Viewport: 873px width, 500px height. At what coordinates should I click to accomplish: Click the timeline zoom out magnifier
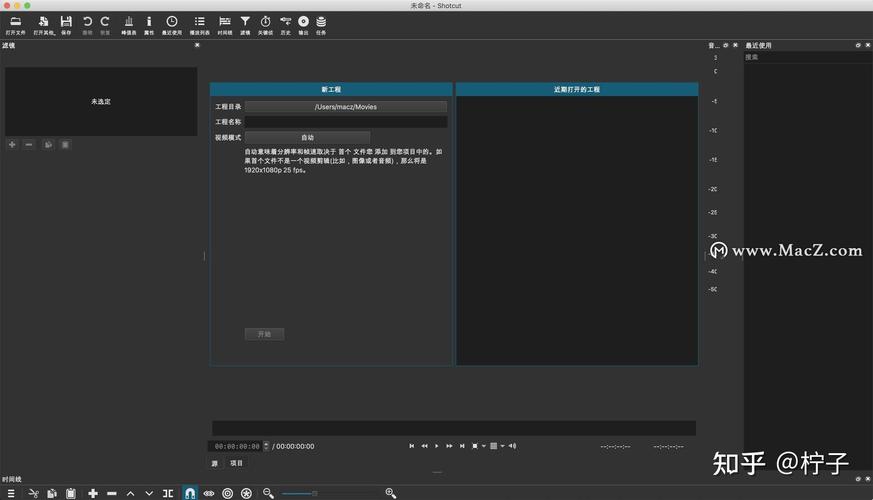click(x=268, y=493)
